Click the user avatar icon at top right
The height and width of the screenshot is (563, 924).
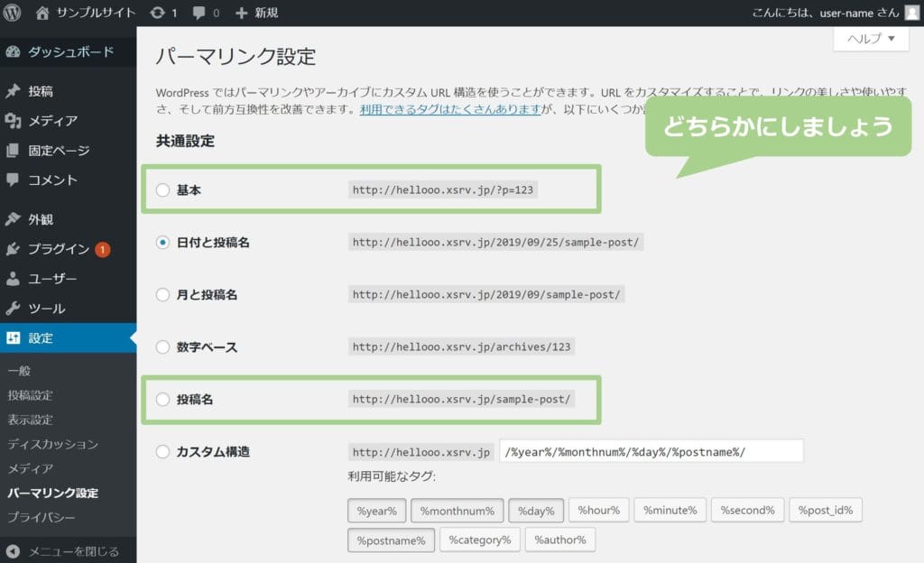pyautogui.click(x=911, y=13)
